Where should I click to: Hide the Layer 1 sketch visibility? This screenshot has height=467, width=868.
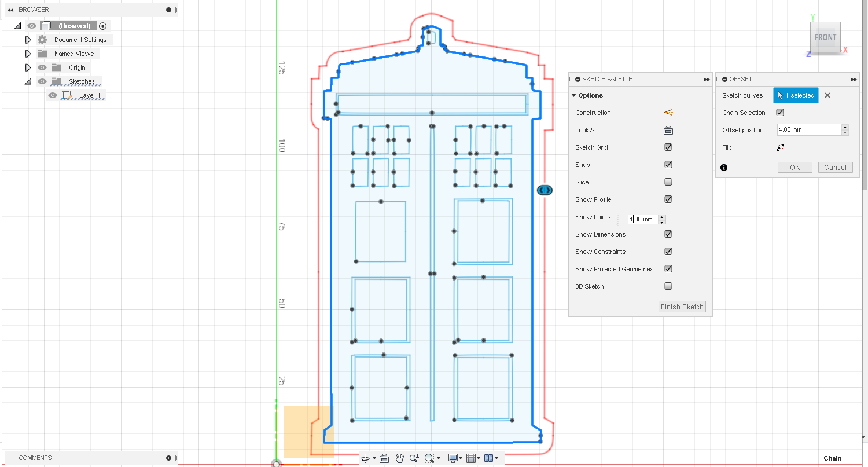click(x=53, y=96)
